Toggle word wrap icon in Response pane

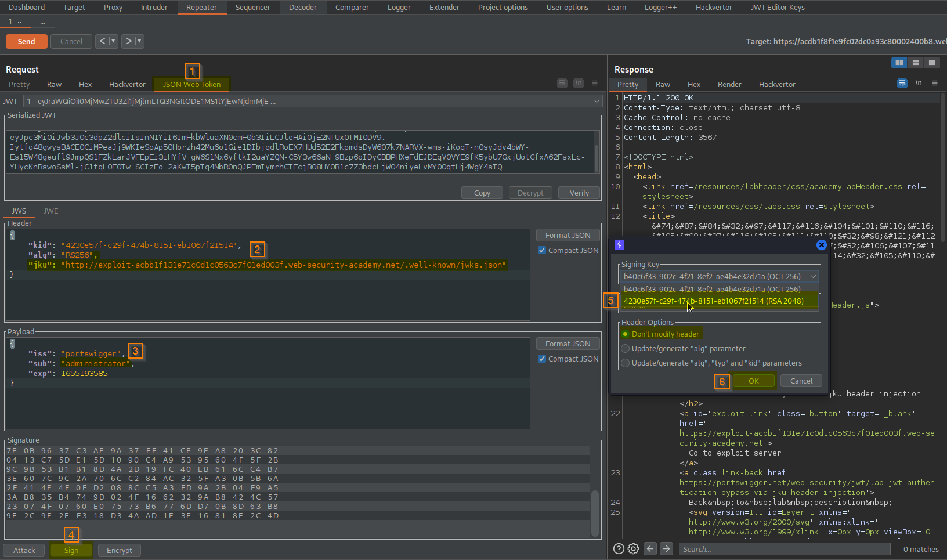coord(902,84)
